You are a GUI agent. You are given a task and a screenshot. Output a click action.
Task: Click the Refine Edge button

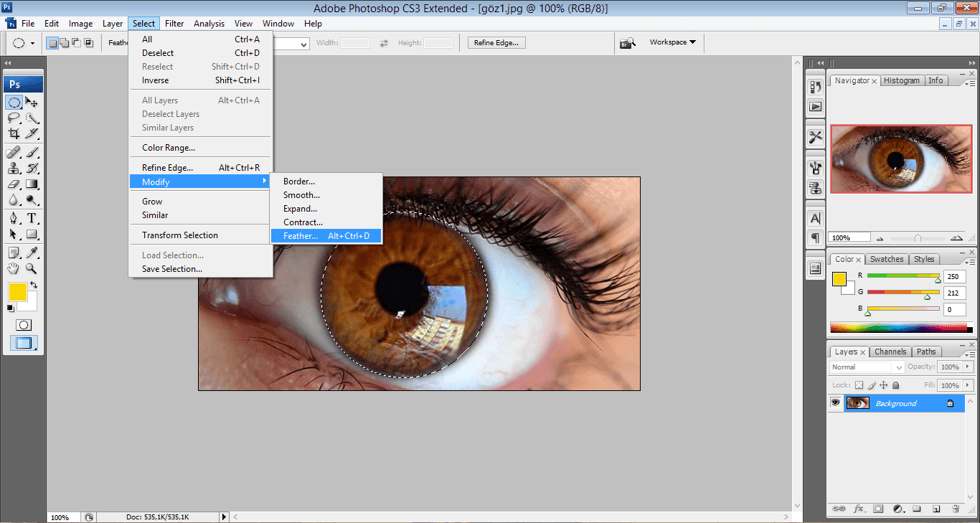(496, 43)
